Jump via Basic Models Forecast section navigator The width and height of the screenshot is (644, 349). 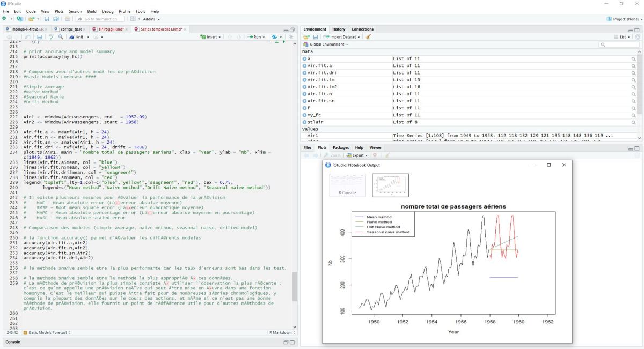pos(47,332)
